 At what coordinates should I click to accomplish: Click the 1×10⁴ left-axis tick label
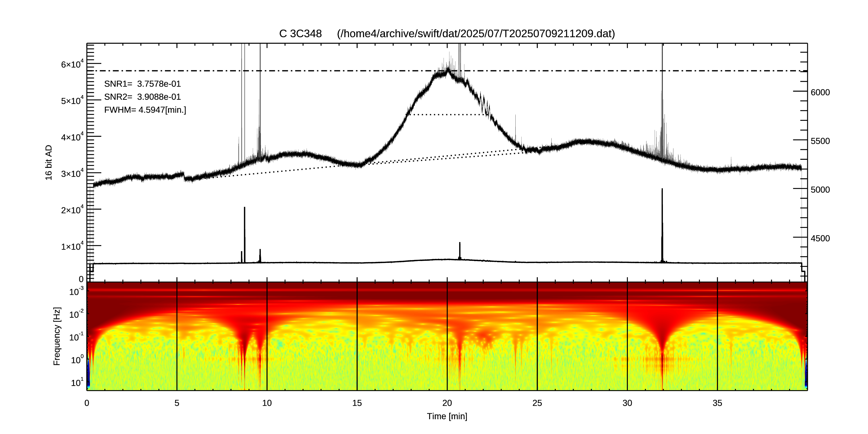pyautogui.click(x=72, y=246)
